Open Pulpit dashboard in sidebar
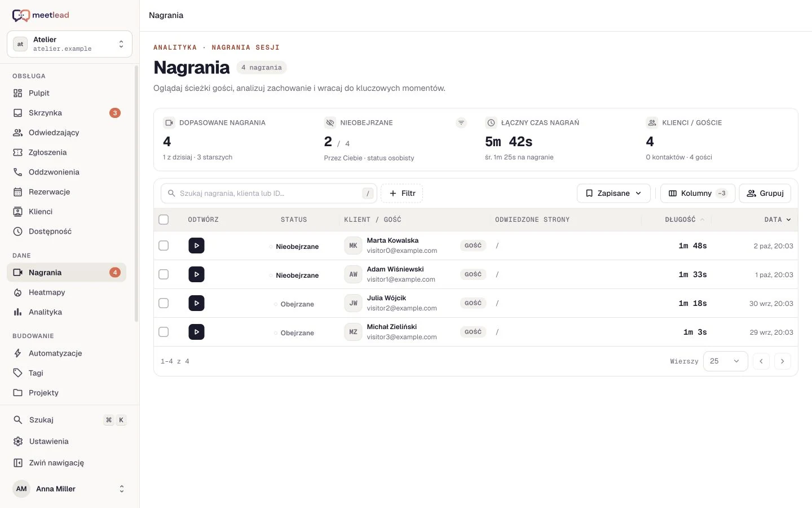Viewport: 812px width, 508px height. [x=67, y=93]
